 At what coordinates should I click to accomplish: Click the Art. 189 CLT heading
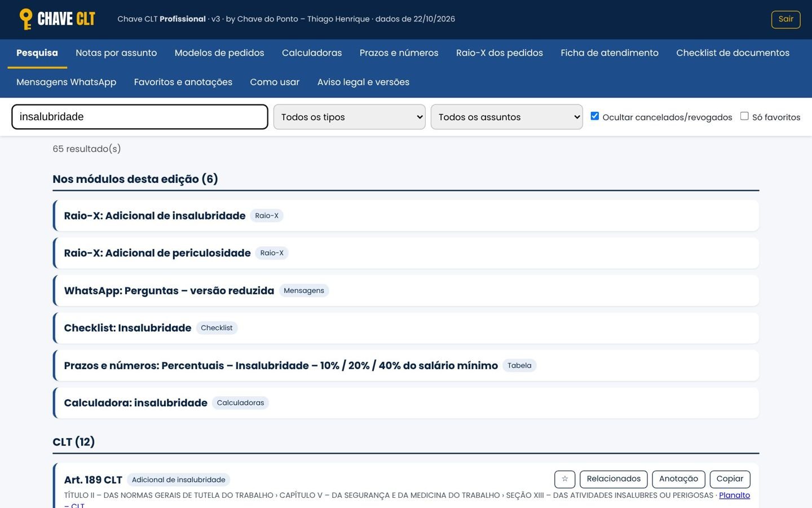(x=93, y=480)
